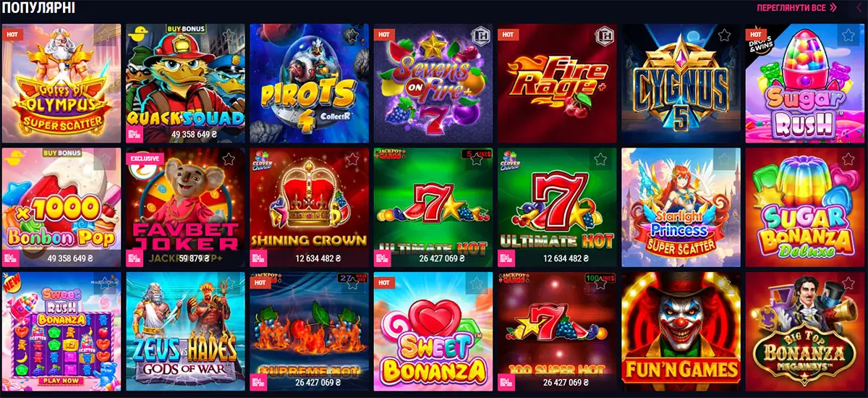Screen dimensions: 868x398
Task: Toggle favorite star on Favbet Joker
Action: tap(229, 159)
